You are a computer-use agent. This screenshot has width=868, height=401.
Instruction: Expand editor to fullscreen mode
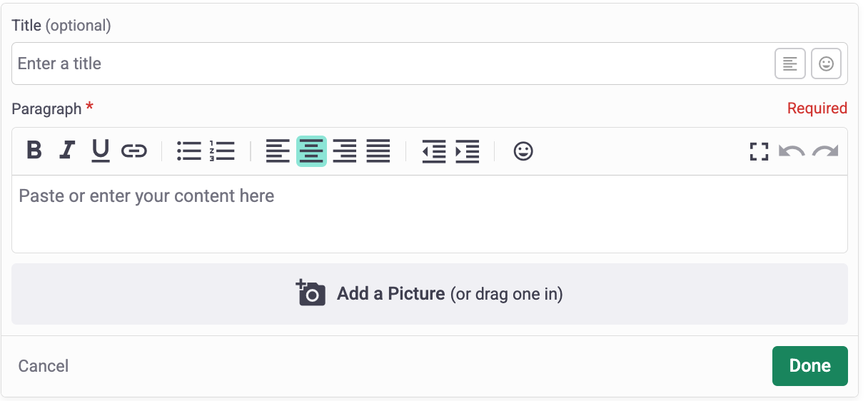[759, 151]
